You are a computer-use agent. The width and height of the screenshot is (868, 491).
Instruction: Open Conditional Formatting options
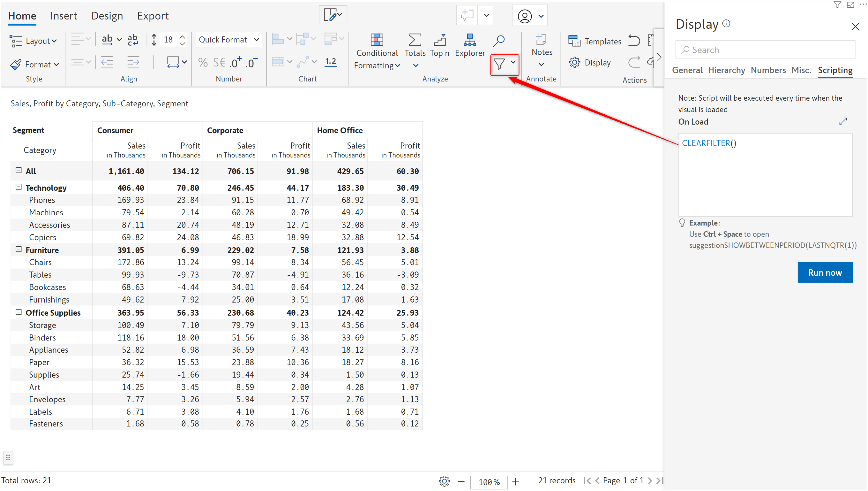[377, 52]
